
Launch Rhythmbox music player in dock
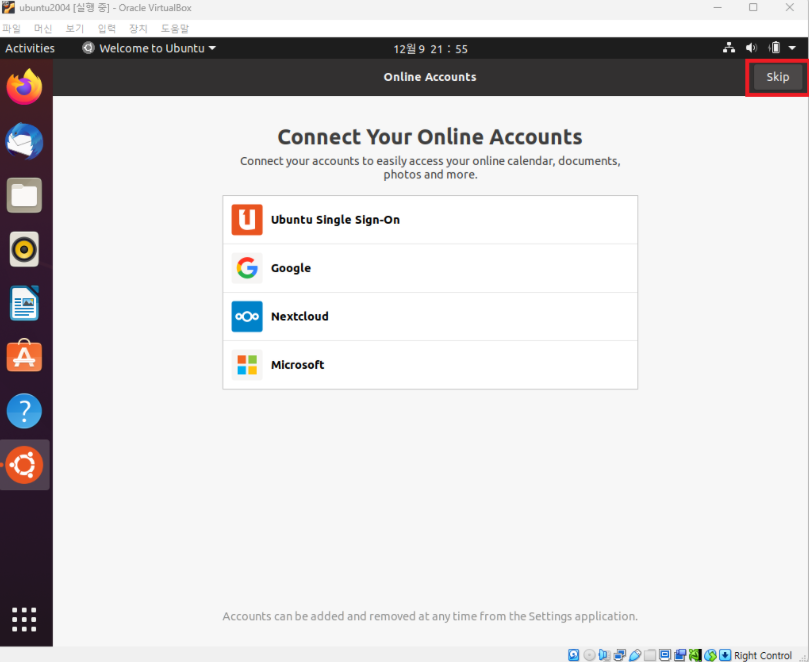tap(24, 249)
